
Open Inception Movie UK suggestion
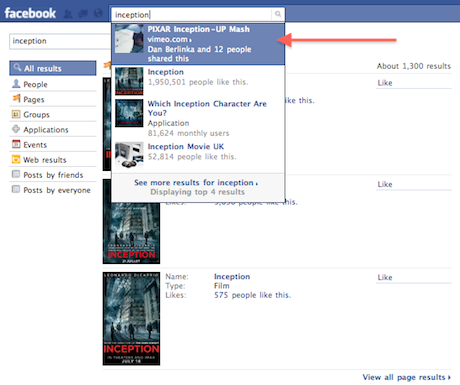[198, 156]
